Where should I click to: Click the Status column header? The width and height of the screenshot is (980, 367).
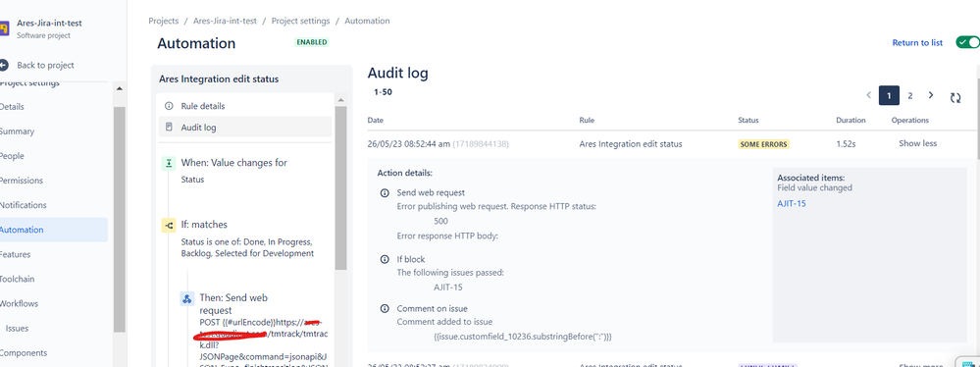click(748, 120)
